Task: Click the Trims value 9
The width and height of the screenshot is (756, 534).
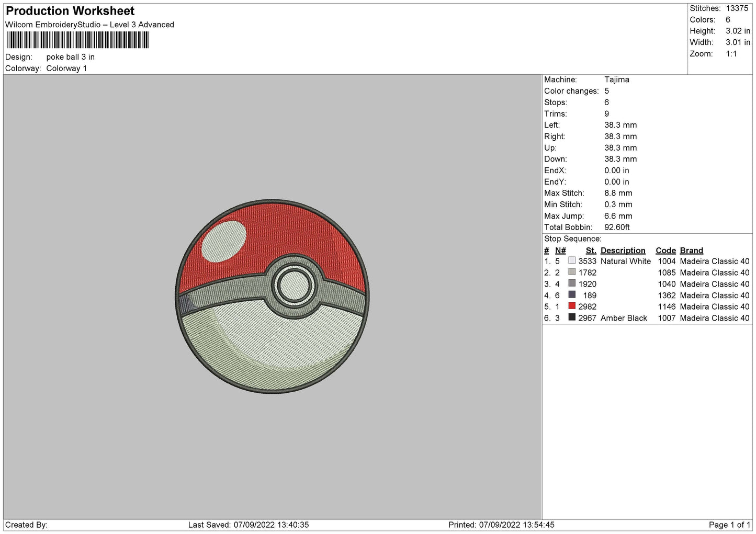Action: click(x=606, y=113)
